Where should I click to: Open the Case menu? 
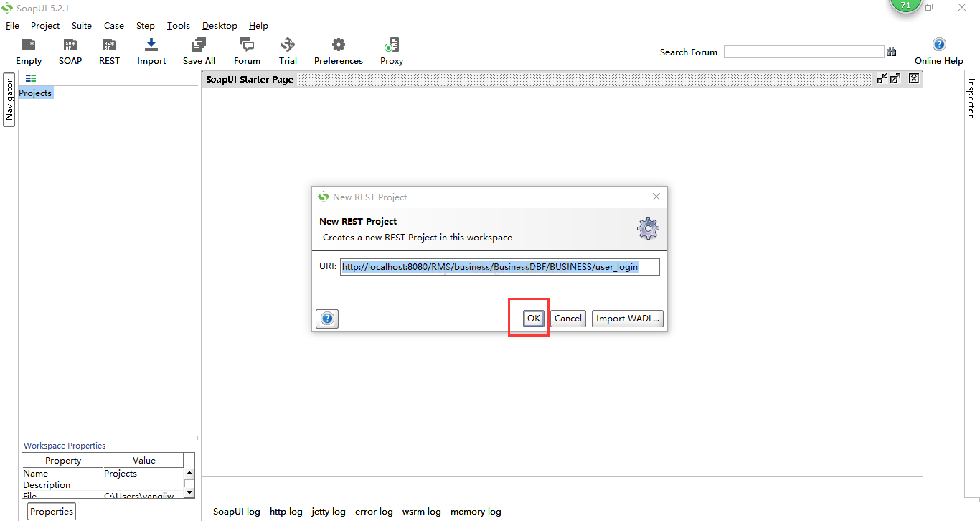click(x=114, y=25)
